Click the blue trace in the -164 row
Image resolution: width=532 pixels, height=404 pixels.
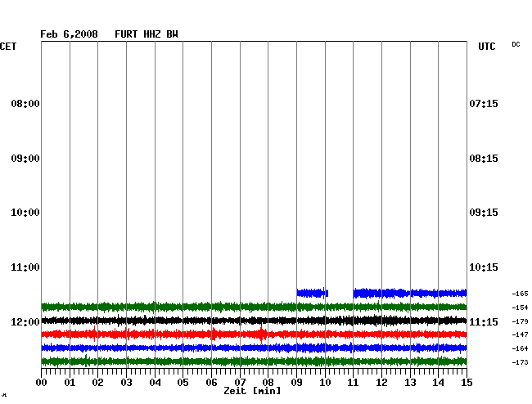pyautogui.click(x=254, y=348)
